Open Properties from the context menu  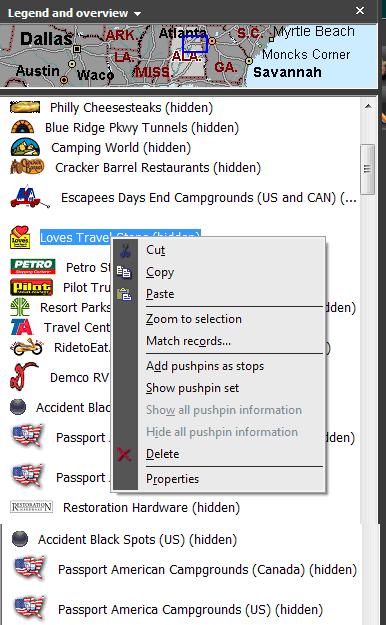pos(172,479)
